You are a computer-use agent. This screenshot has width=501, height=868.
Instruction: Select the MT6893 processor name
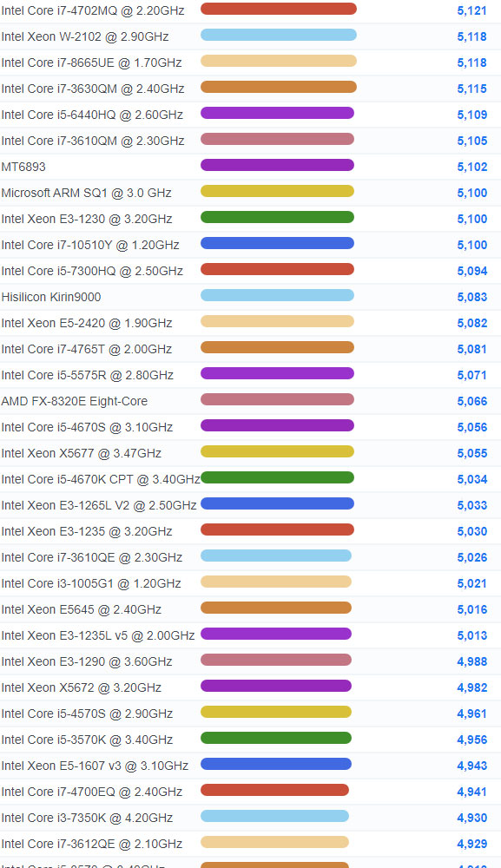pos(23,167)
